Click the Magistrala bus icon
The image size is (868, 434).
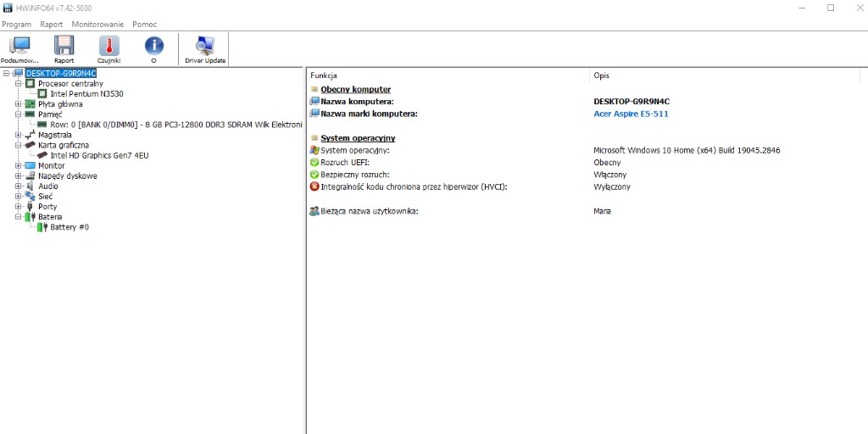click(30, 135)
